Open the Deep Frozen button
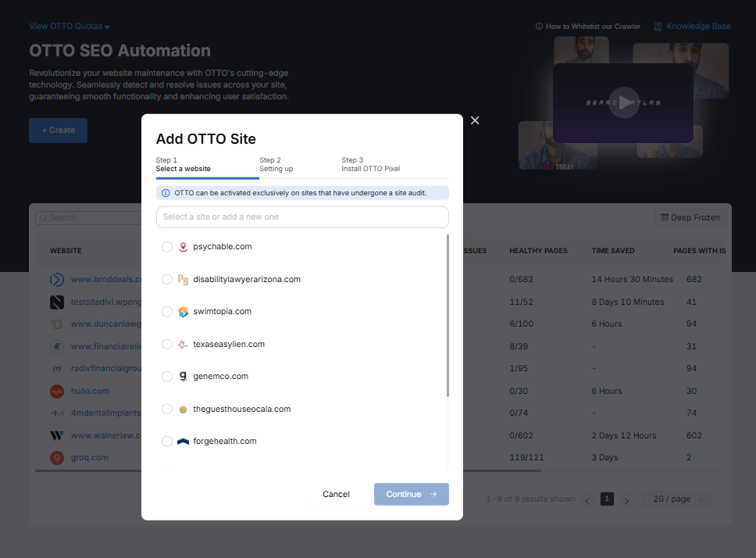Viewport: 756px width, 558px height. [x=690, y=217]
